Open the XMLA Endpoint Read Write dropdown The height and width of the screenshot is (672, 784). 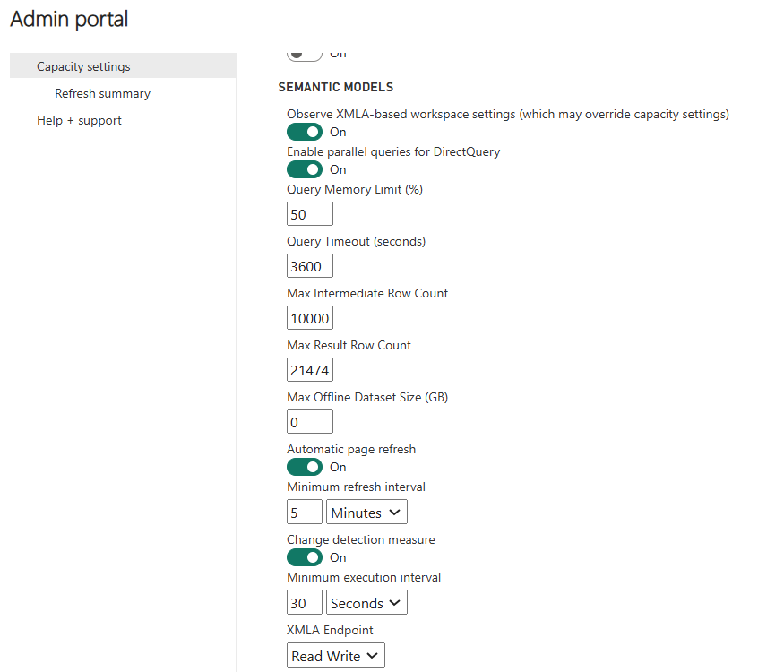[x=336, y=656]
